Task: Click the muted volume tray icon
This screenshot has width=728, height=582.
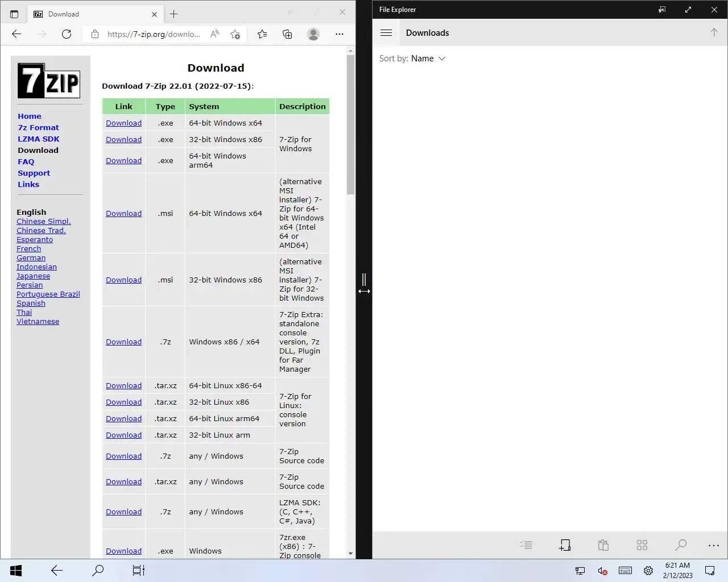Action: (x=603, y=571)
